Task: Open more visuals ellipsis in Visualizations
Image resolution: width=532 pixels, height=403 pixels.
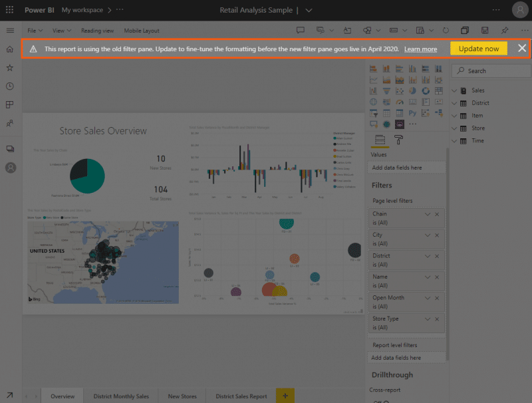Action: pos(412,124)
